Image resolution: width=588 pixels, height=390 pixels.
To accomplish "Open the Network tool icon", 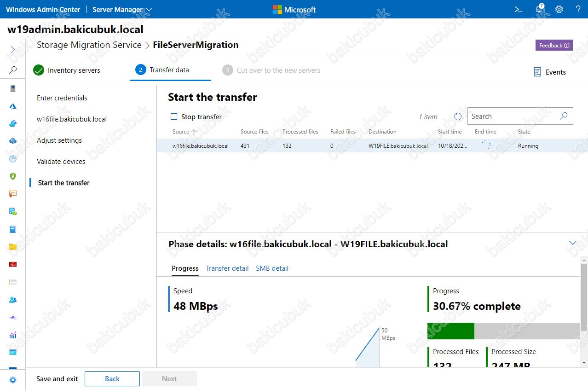I will click(13, 317).
